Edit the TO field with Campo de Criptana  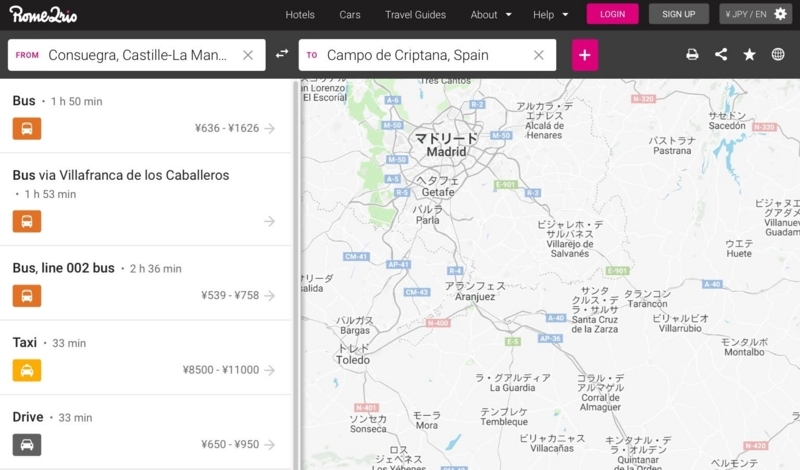tap(427, 55)
